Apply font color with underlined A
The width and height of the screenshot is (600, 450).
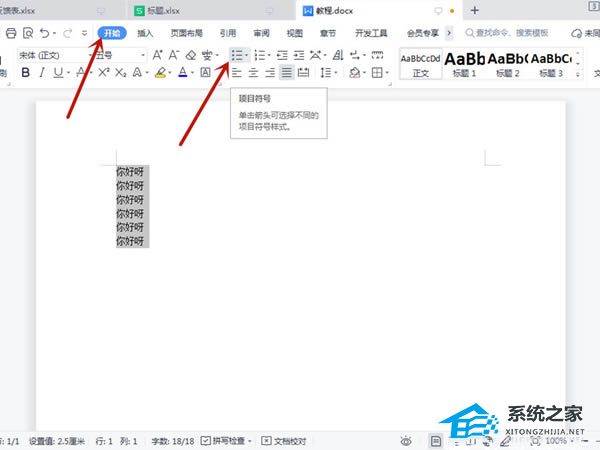(x=183, y=72)
